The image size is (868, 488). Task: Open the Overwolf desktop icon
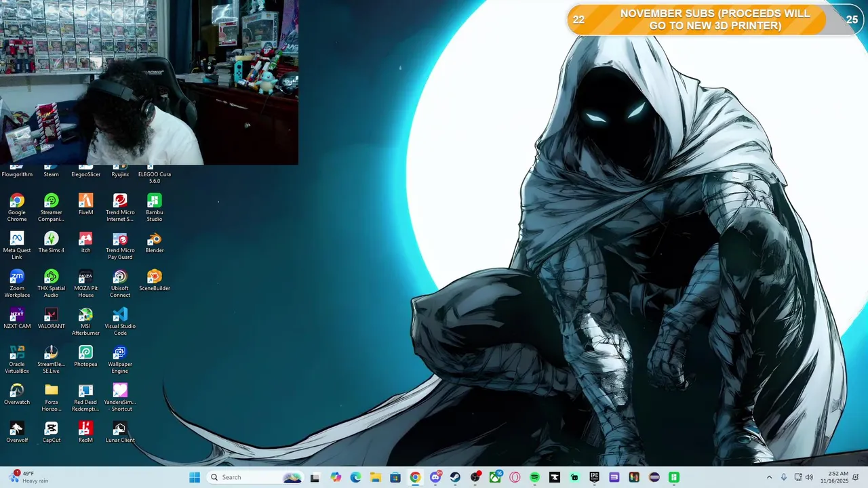click(x=17, y=432)
